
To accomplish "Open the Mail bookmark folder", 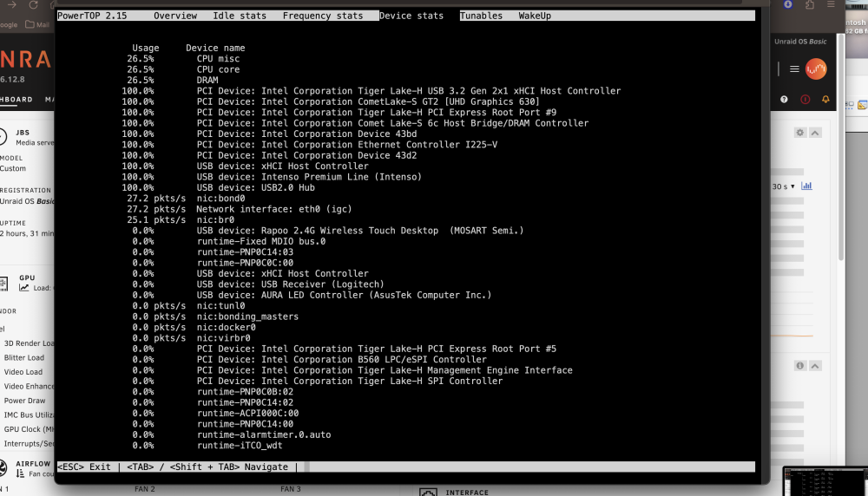I will click(37, 24).
